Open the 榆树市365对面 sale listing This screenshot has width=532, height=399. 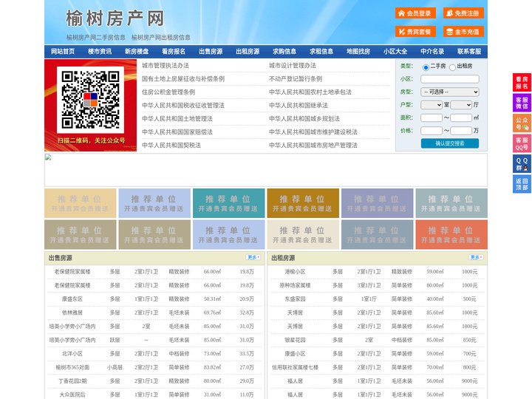click(x=72, y=367)
